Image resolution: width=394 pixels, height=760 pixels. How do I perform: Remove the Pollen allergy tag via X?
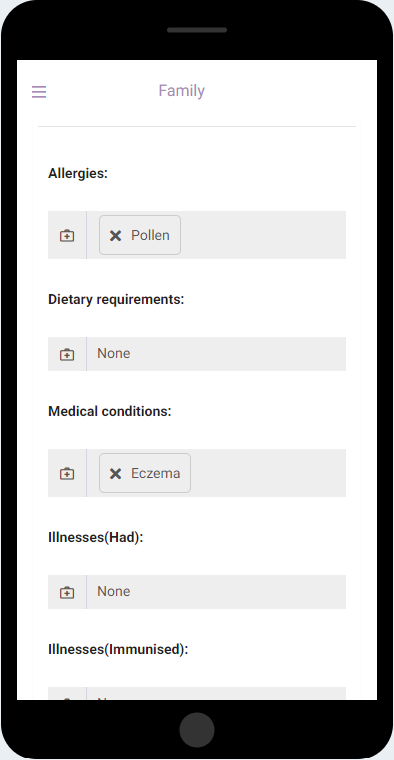[115, 236]
